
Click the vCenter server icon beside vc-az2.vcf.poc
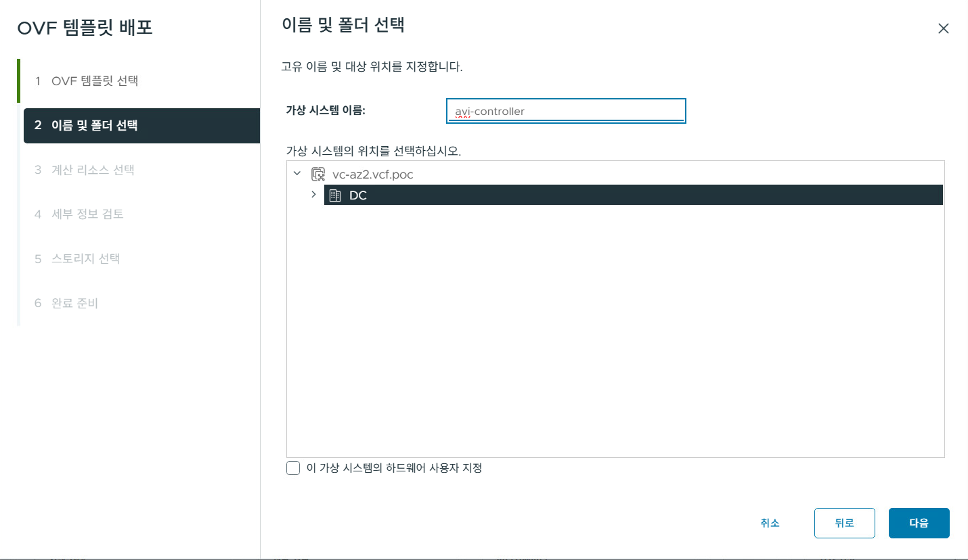pos(317,174)
